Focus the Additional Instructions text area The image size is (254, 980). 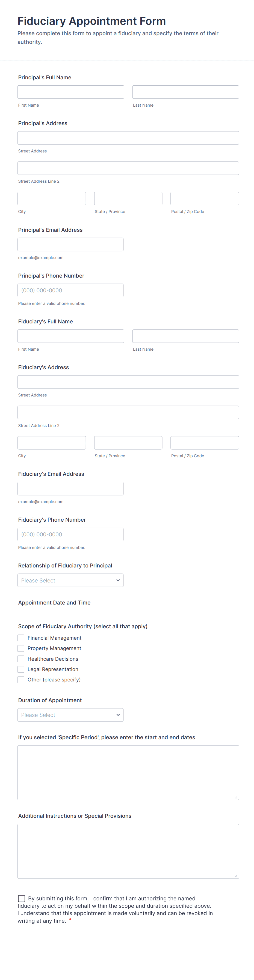click(x=128, y=851)
